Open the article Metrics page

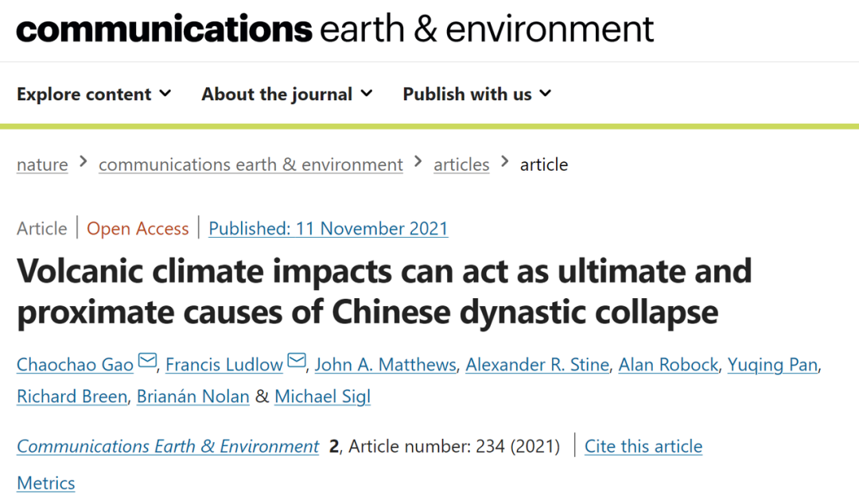click(46, 483)
